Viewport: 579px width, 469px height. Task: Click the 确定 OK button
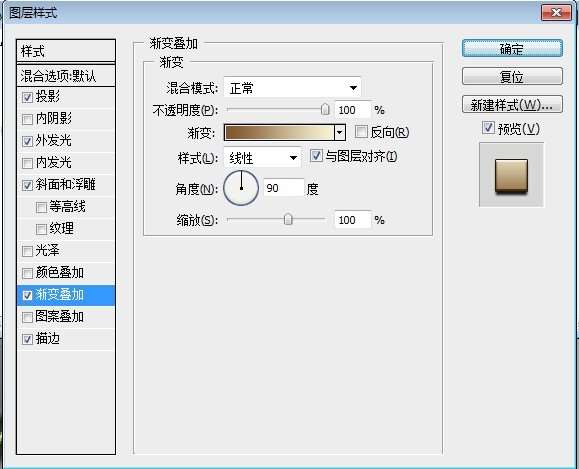[512, 48]
